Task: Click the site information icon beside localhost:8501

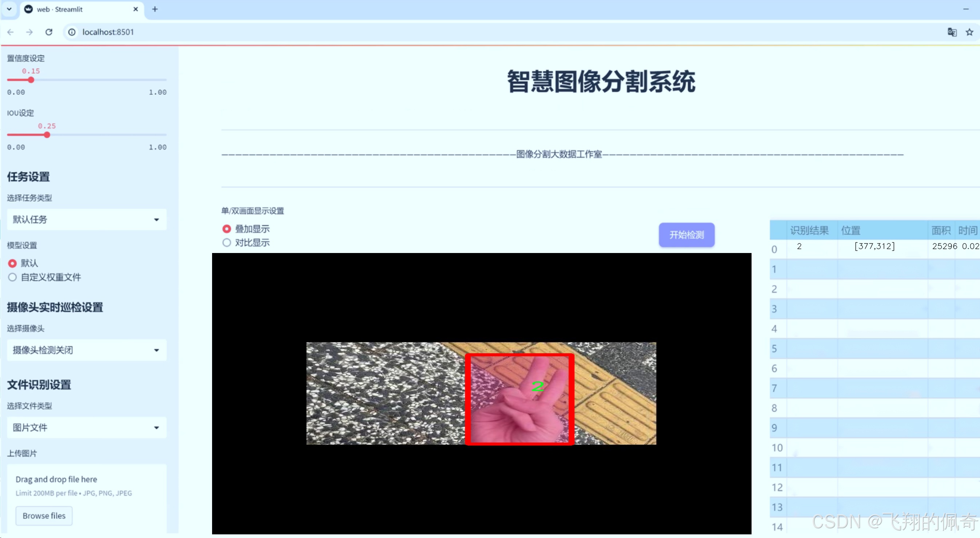Action: click(x=72, y=32)
